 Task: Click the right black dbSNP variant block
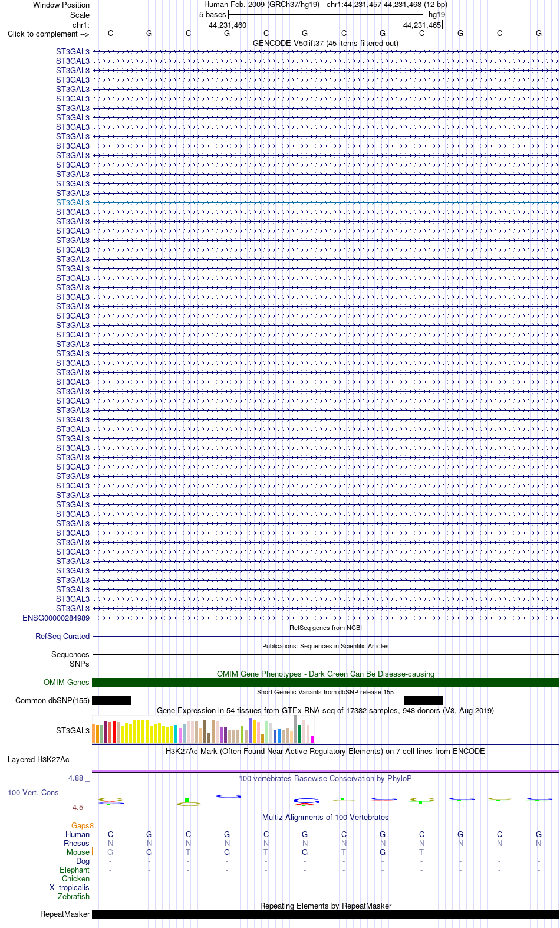click(x=423, y=700)
